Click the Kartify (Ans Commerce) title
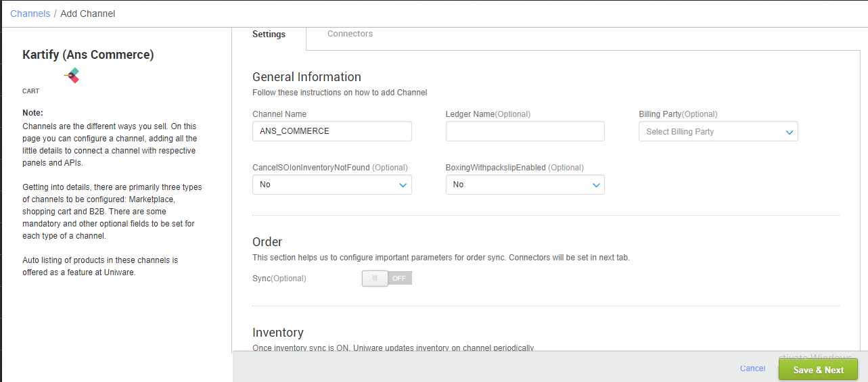Viewport: 868px width, 382px height. [88, 55]
